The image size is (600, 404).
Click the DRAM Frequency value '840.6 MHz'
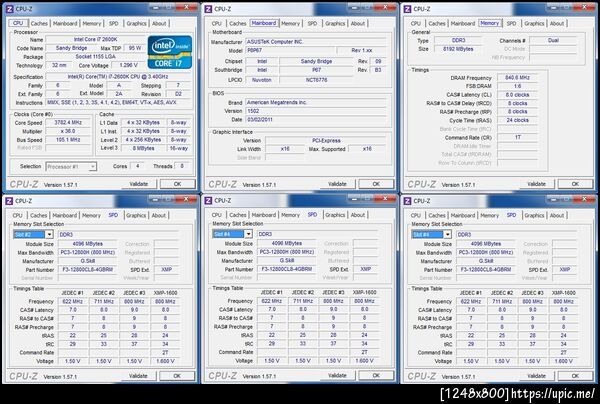[x=517, y=78]
